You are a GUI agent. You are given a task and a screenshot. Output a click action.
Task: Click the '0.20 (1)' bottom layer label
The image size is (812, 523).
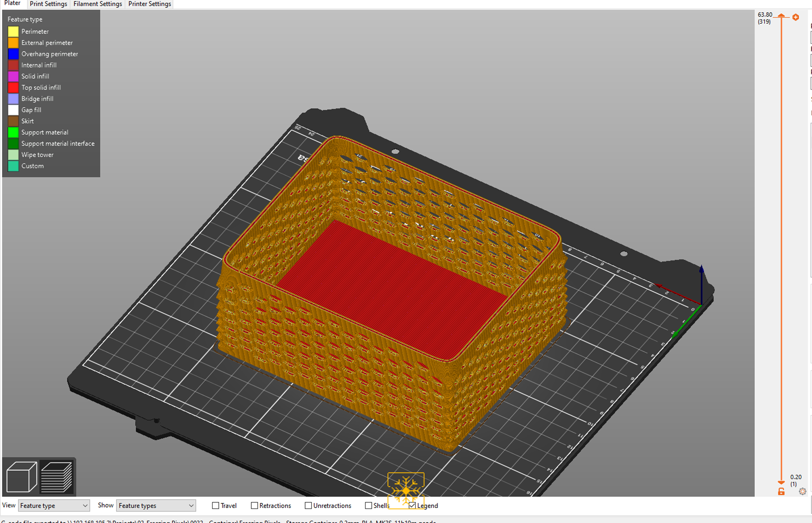click(796, 480)
